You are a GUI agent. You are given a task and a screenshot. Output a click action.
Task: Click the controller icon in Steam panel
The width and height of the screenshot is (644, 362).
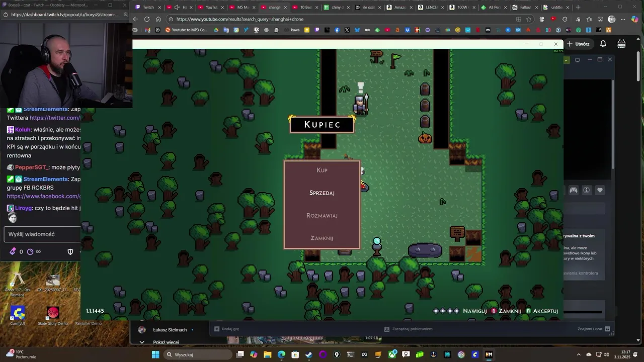pos(573,190)
